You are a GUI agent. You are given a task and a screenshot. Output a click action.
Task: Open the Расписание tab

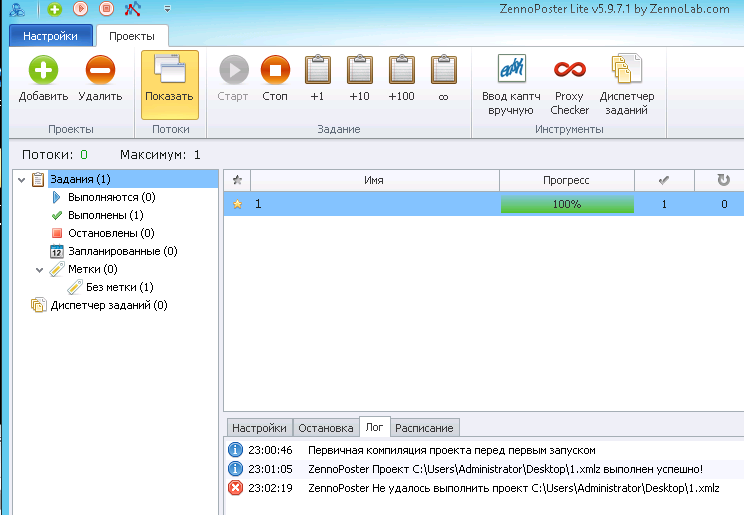click(424, 428)
